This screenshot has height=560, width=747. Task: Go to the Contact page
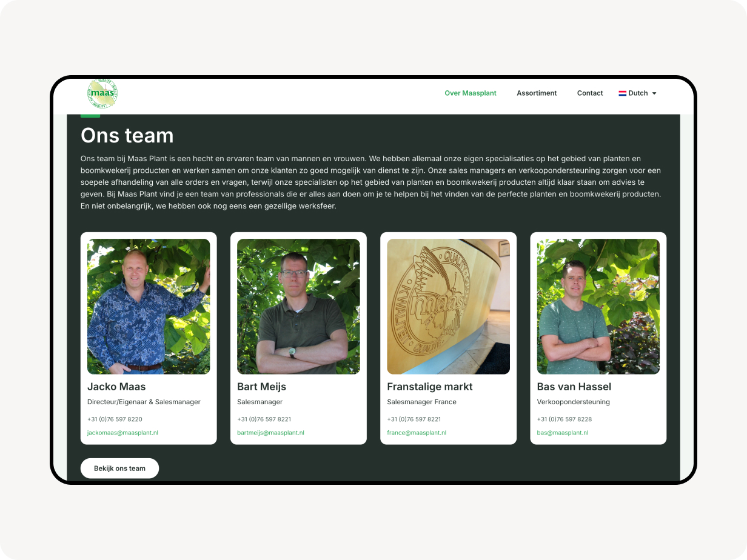click(590, 93)
